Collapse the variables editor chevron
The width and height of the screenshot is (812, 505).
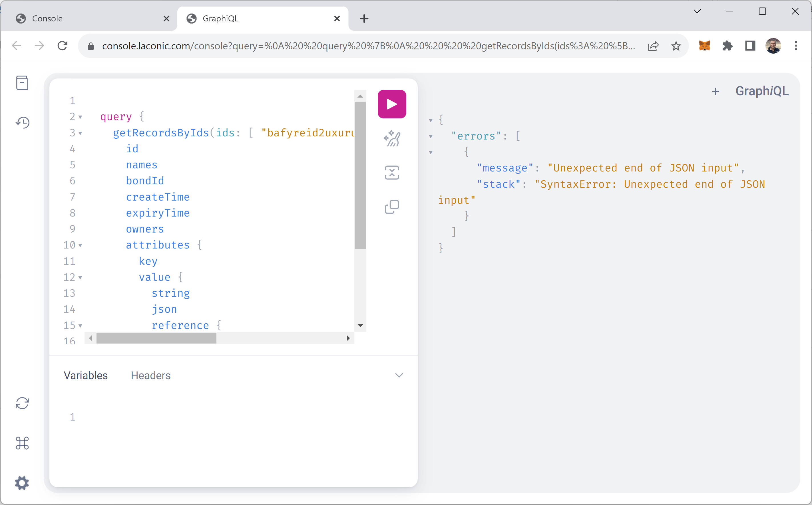click(399, 375)
